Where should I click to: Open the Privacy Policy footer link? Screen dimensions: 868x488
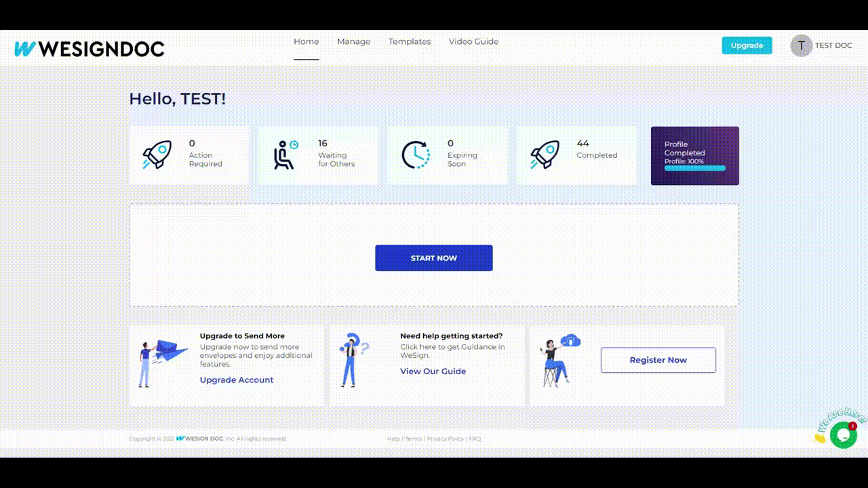pos(446,439)
